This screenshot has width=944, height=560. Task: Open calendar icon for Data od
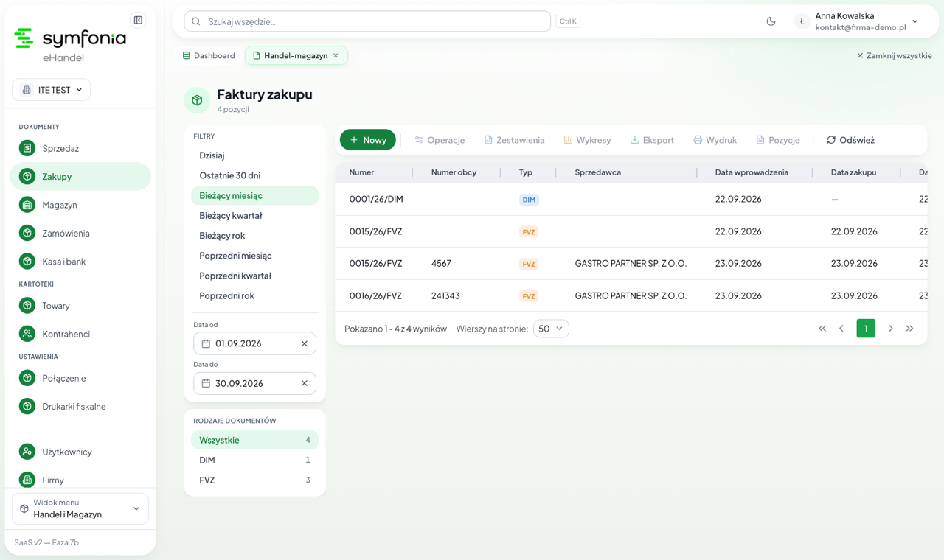206,343
